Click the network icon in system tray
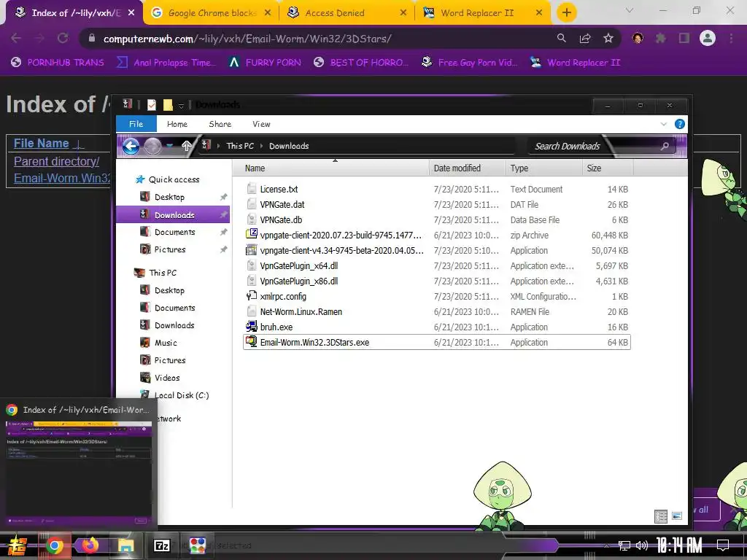The image size is (747, 560). (x=624, y=545)
